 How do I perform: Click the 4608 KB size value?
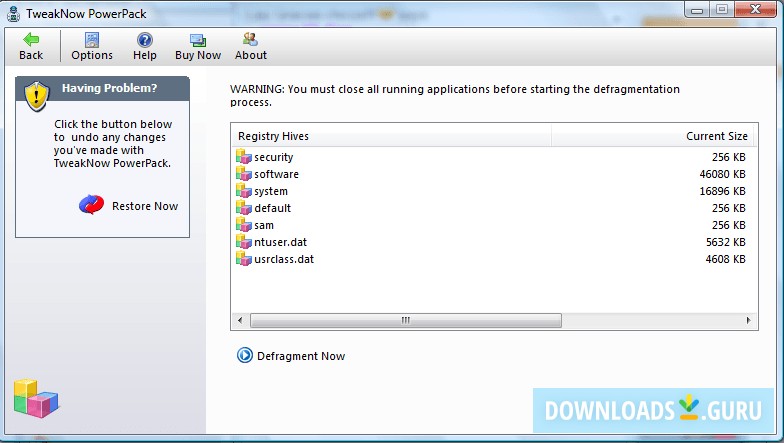click(x=726, y=259)
